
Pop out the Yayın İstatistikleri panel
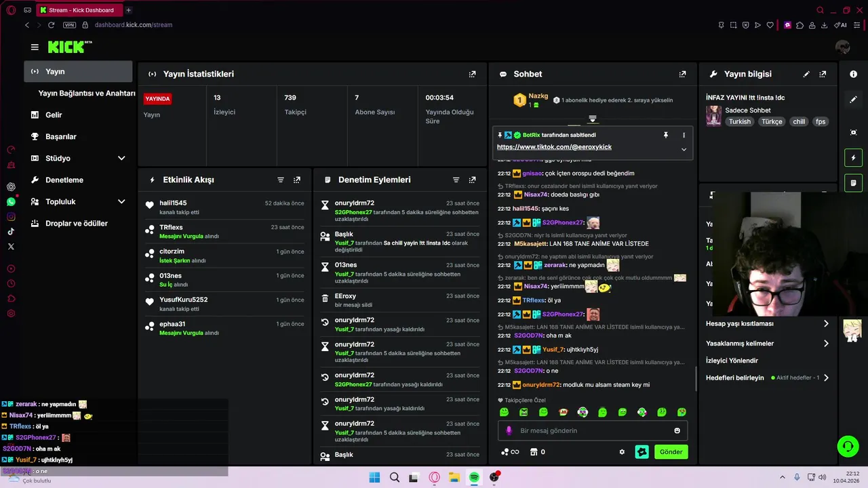click(x=473, y=74)
